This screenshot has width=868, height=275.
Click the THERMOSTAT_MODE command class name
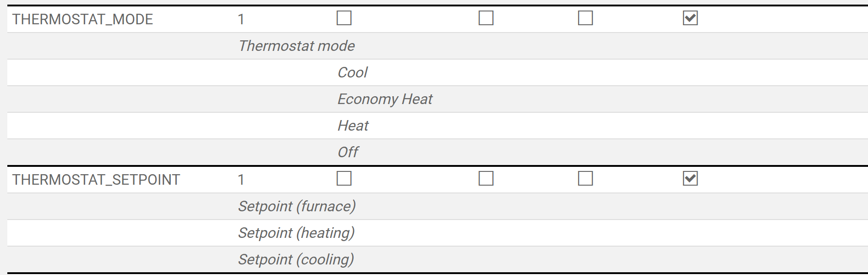82,19
